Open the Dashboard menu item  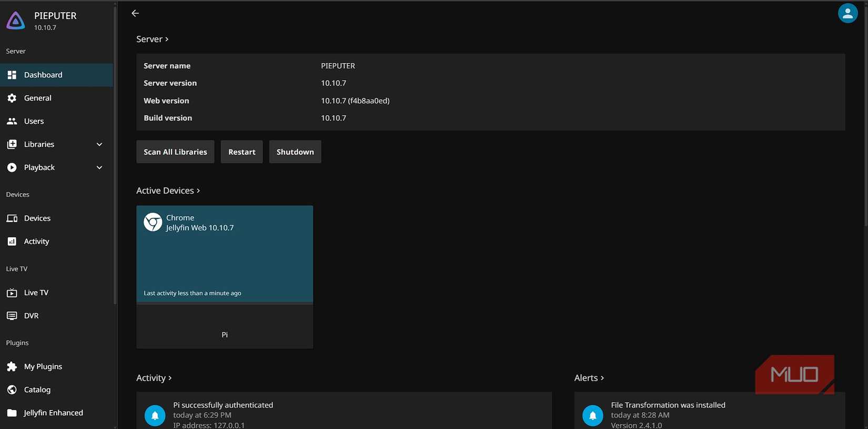tap(56, 75)
